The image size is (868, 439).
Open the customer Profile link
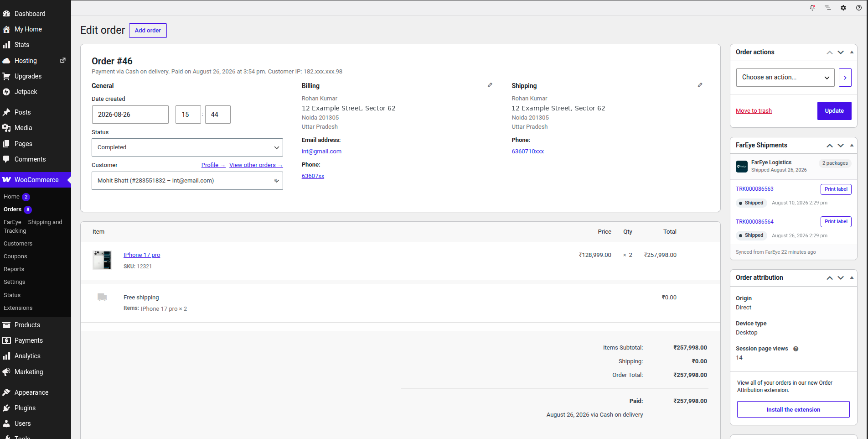coord(213,165)
